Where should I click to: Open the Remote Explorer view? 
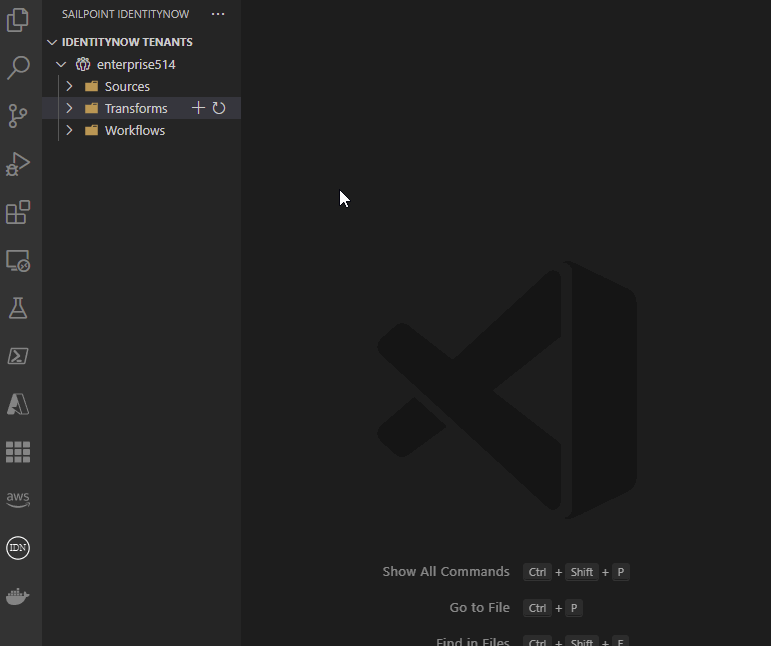18,260
